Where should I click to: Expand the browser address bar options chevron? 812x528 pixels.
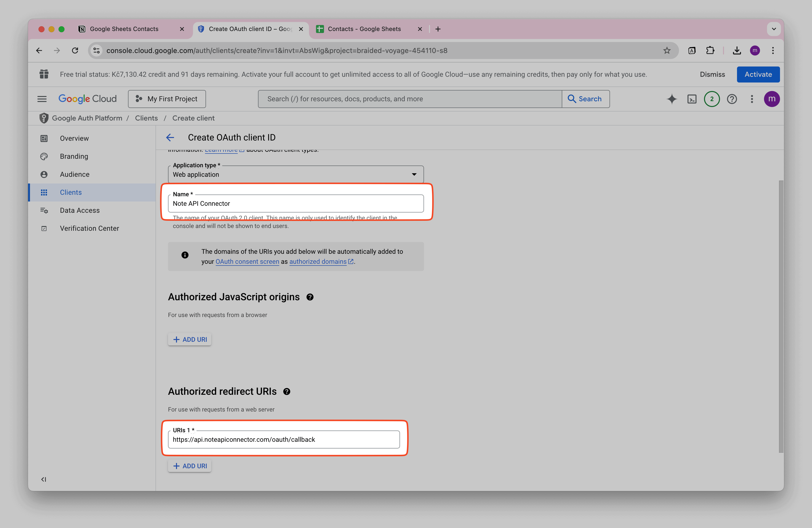774,29
